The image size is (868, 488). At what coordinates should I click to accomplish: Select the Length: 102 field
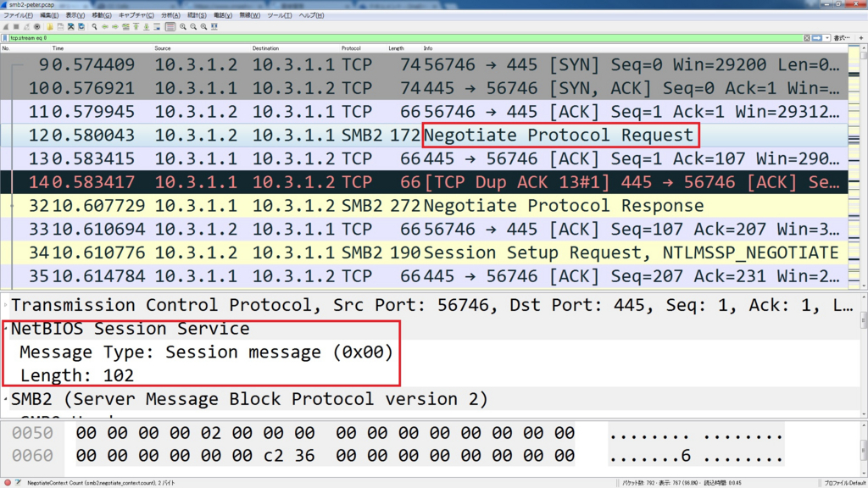coord(77,375)
